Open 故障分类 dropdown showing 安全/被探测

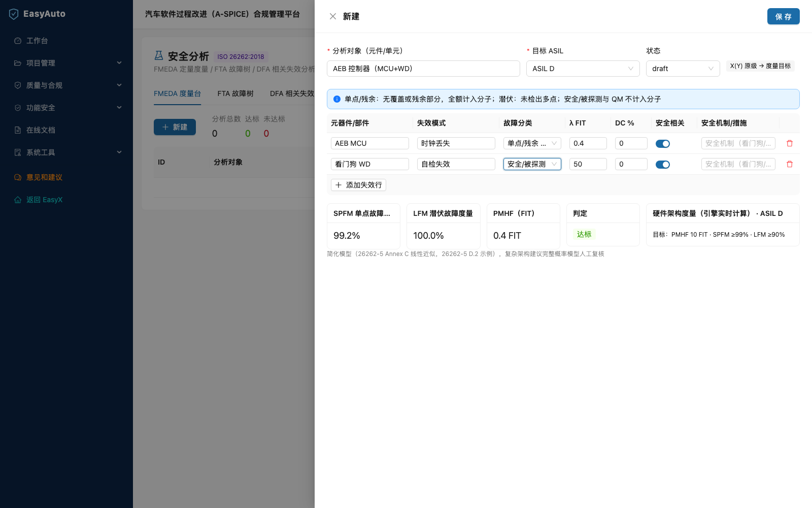pyautogui.click(x=532, y=164)
